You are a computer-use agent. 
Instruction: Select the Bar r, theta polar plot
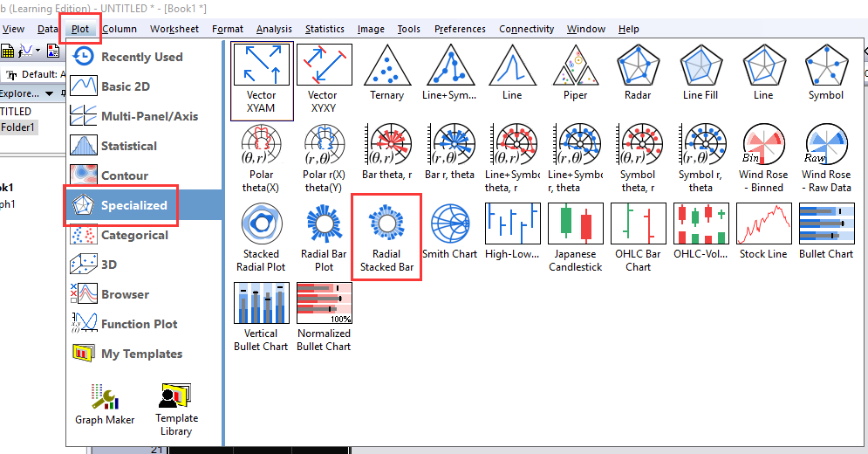click(x=449, y=153)
